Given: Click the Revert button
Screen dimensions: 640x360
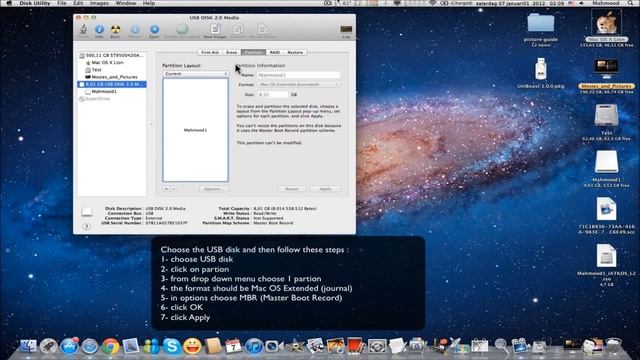Looking at the screenshot, I should (292, 189).
